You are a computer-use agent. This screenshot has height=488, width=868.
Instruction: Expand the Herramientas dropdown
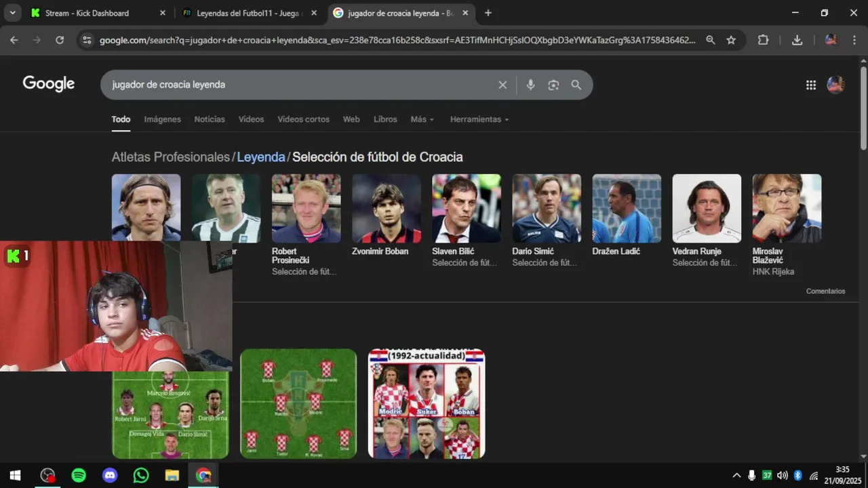479,119
